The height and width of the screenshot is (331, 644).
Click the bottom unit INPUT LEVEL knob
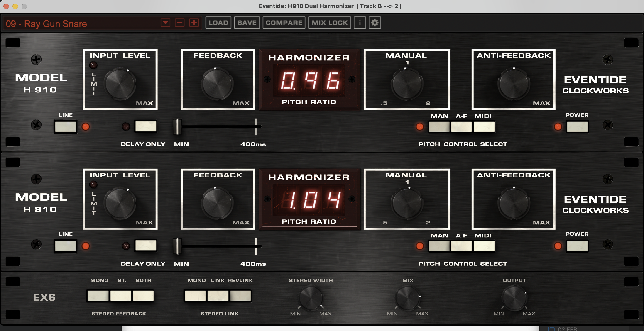[x=120, y=203]
